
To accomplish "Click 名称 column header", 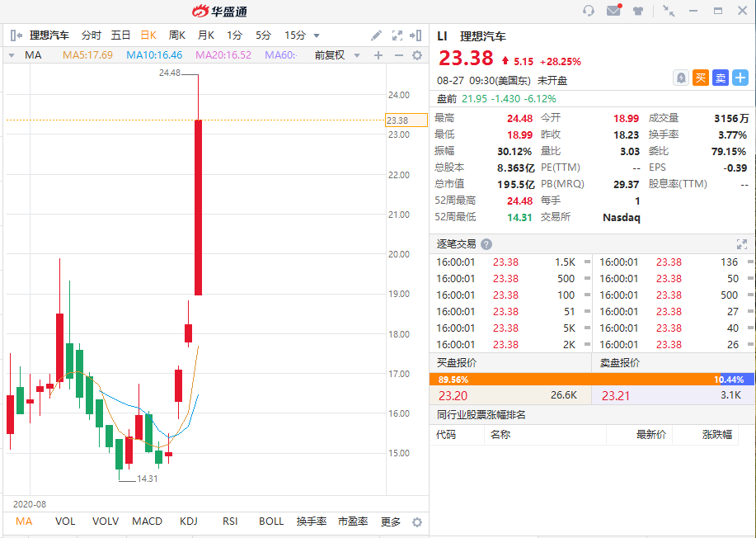I will [x=500, y=435].
